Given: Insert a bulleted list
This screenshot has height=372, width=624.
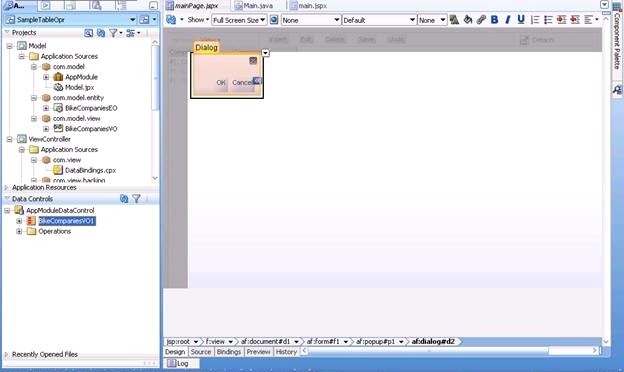Looking at the screenshot, I should click(548, 19).
